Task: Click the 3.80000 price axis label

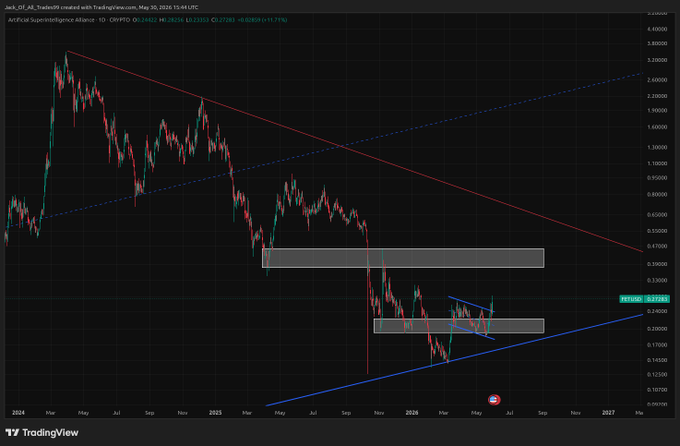Action: 657,44
